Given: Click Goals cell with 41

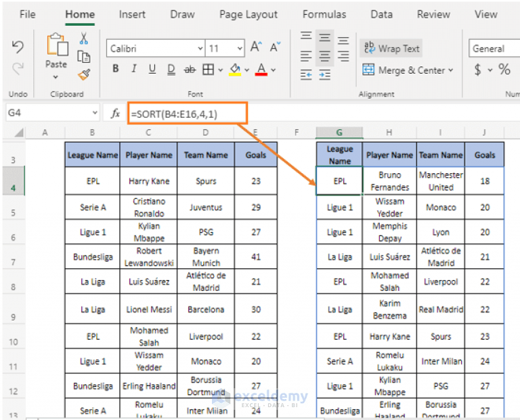Looking at the screenshot, I should click(x=256, y=257).
